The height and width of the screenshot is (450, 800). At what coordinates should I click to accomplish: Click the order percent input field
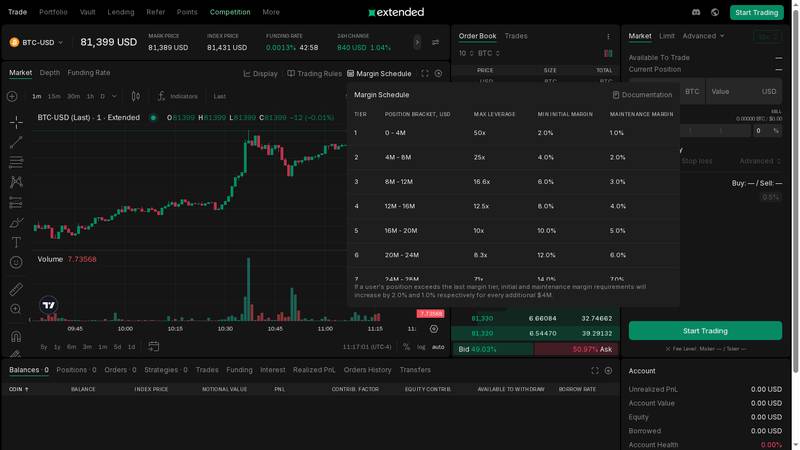[x=767, y=131]
